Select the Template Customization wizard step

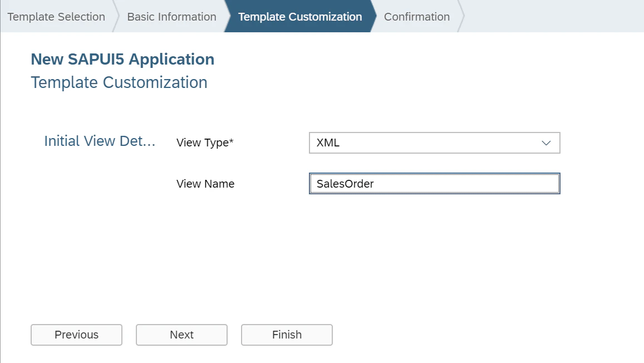pyautogui.click(x=300, y=17)
